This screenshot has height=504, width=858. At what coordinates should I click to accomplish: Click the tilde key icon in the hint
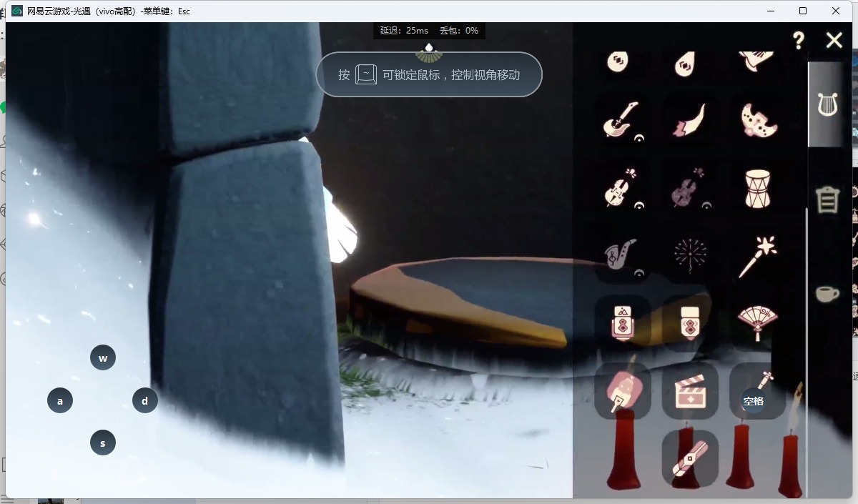point(366,74)
